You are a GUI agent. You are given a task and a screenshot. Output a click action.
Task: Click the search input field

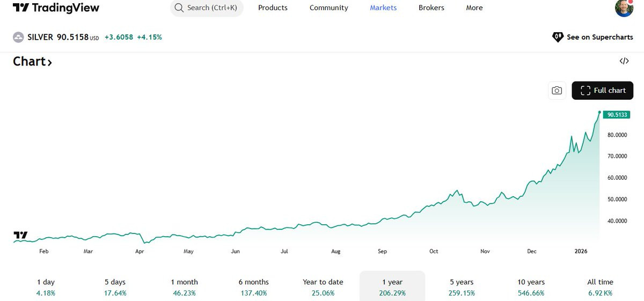click(x=212, y=8)
